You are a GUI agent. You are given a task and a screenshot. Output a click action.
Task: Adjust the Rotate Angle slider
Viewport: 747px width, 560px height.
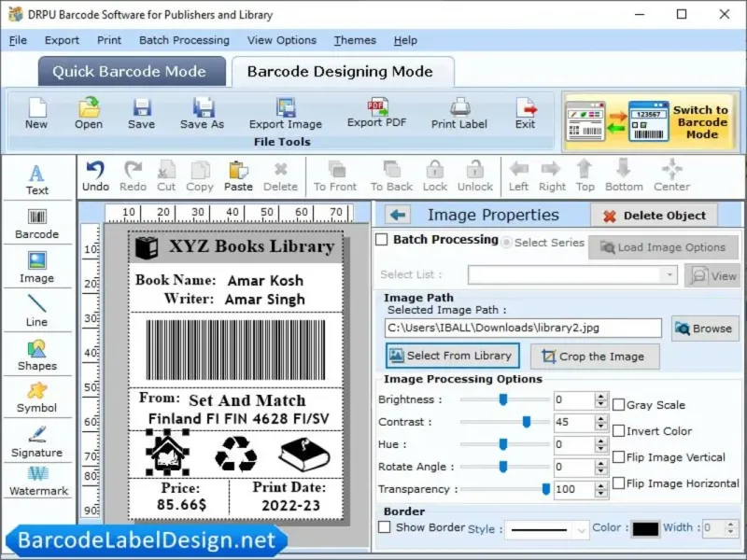[503, 467]
